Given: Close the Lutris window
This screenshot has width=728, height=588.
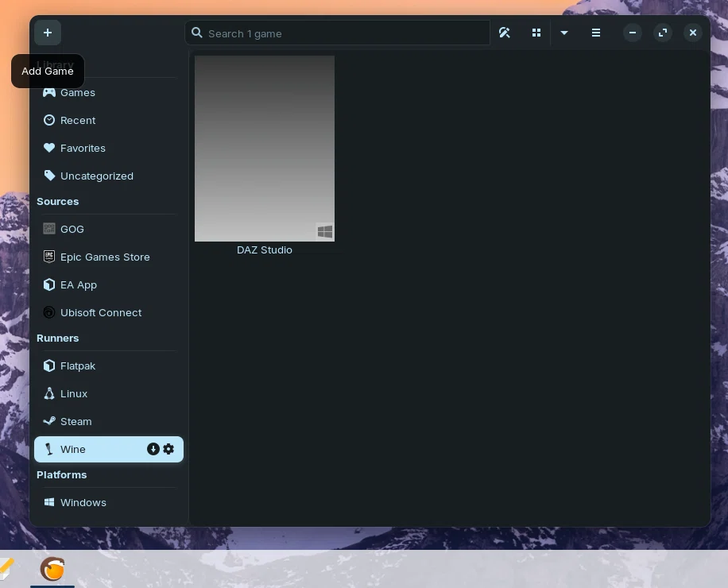Looking at the screenshot, I should [693, 33].
